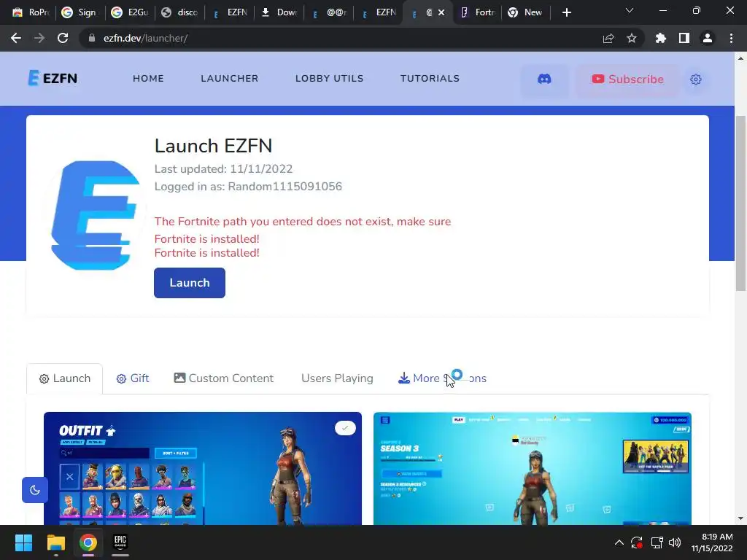Select the Launch tab
The width and height of the screenshot is (747, 560).
point(65,378)
